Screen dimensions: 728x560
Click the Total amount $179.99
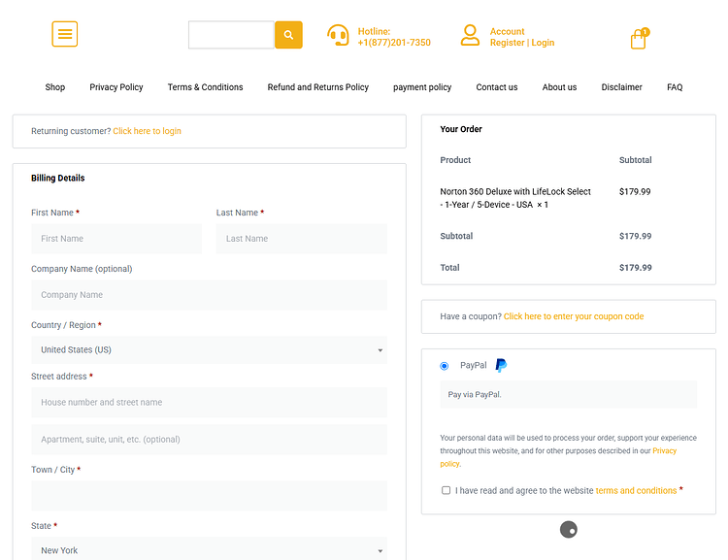click(635, 268)
